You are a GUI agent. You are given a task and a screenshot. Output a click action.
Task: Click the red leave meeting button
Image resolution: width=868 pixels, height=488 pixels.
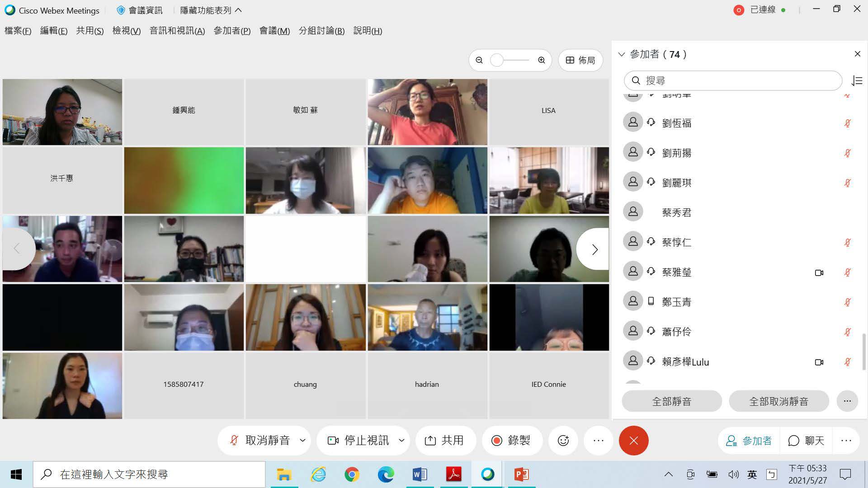(633, 441)
